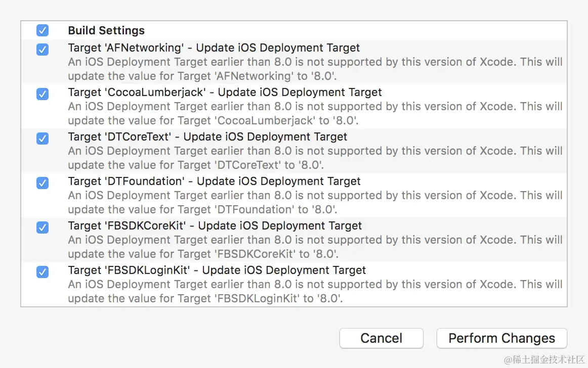Select the Build Settings header row
The image size is (588, 368).
[106, 31]
